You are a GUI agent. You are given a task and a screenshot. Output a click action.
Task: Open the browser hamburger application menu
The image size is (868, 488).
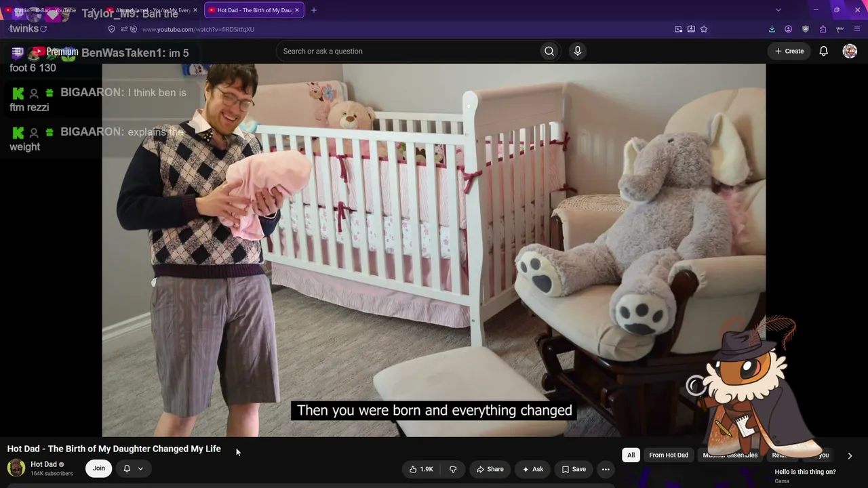tap(857, 29)
